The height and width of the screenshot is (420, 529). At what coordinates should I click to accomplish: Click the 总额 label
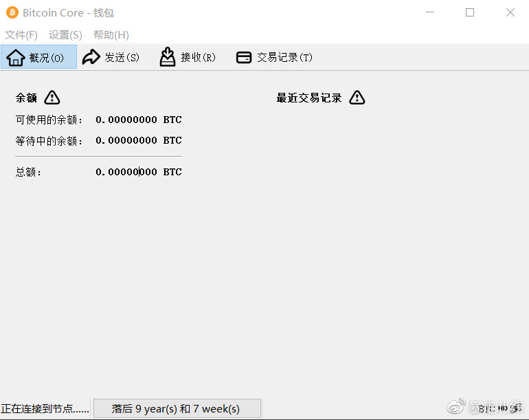pos(28,172)
